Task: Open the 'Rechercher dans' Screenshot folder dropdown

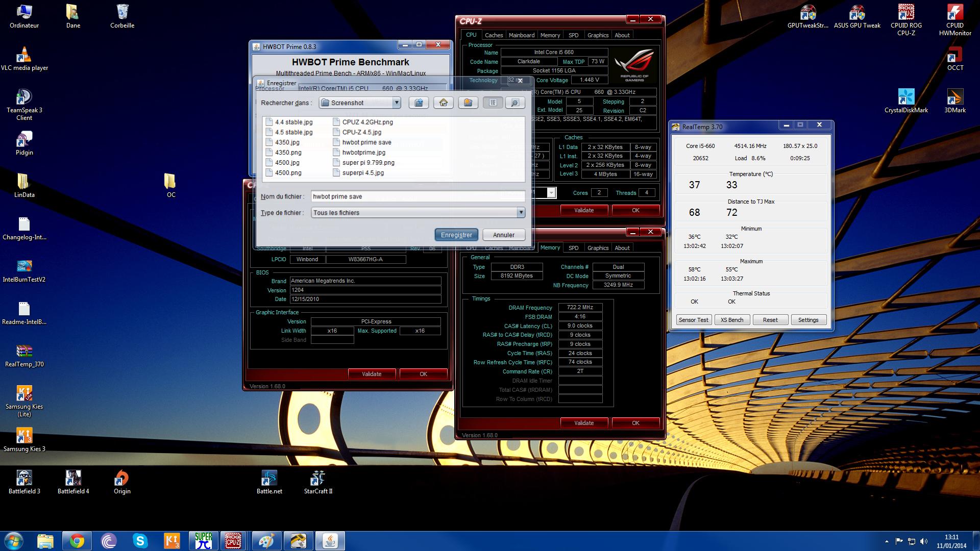Action: 396,103
